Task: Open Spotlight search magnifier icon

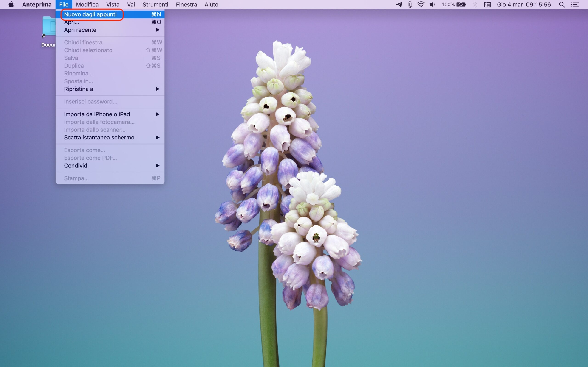Action: coord(562,4)
